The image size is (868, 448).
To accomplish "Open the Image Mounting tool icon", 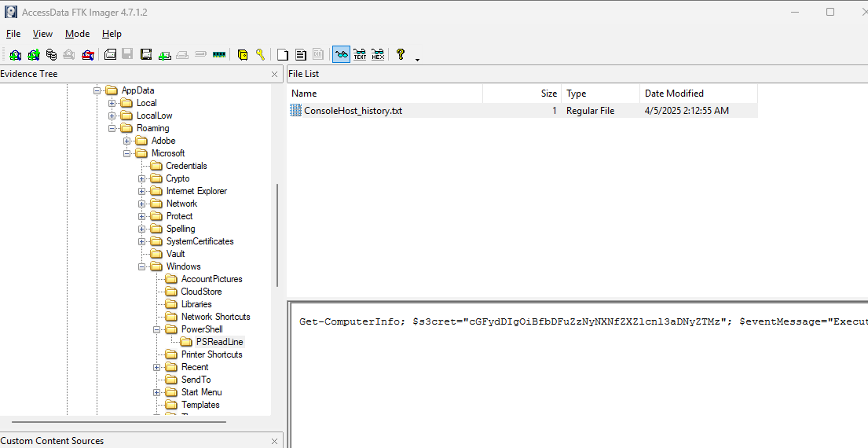I will [52, 54].
